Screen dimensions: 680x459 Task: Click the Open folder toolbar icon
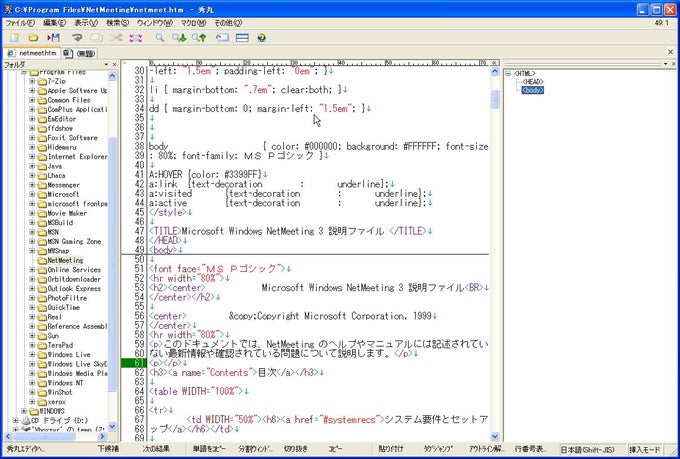point(33,38)
